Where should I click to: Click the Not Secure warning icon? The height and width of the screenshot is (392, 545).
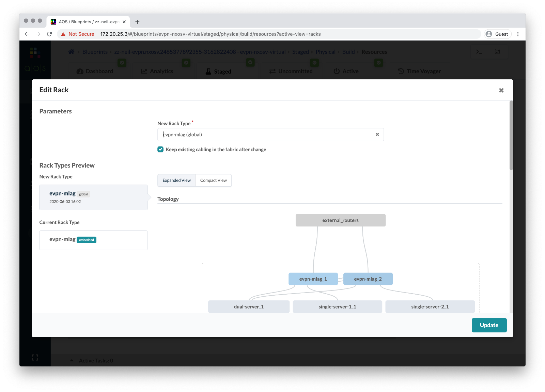coord(63,34)
